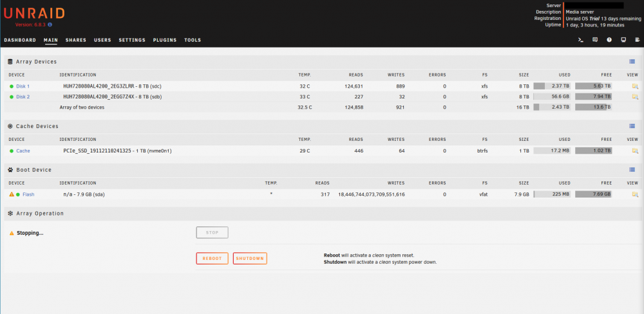
Task: Open the Cache device link
Action: pyautogui.click(x=23, y=151)
